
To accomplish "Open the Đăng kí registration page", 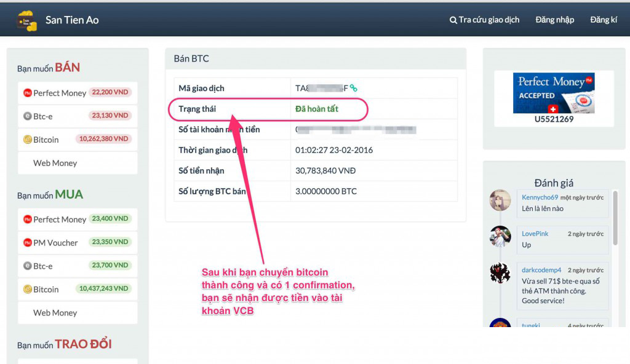I will coord(603,20).
